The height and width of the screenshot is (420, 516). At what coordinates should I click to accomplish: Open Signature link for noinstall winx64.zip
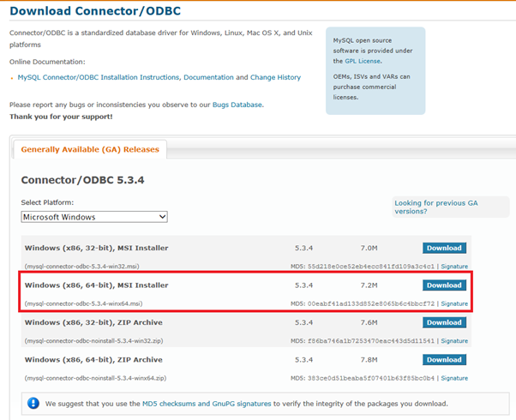[454, 378]
